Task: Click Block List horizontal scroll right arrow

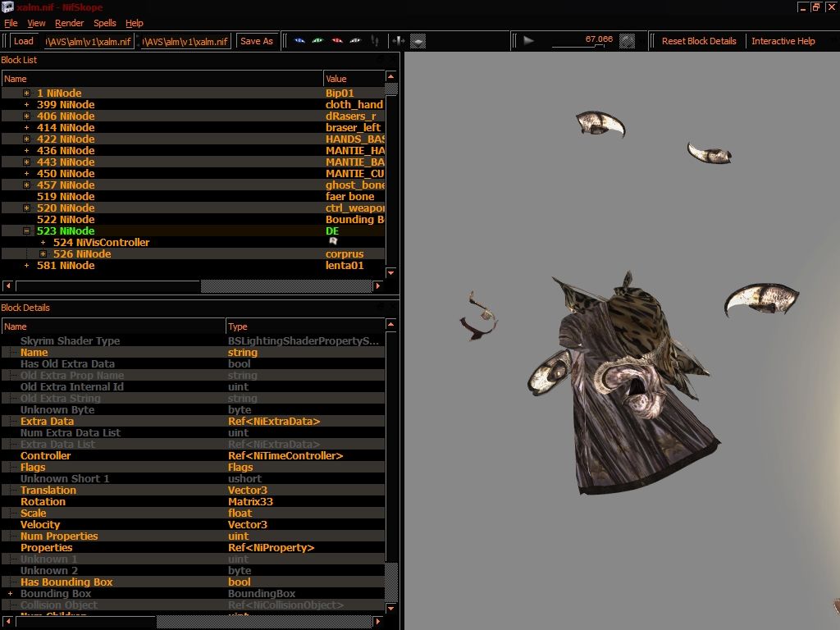Action: point(378,286)
